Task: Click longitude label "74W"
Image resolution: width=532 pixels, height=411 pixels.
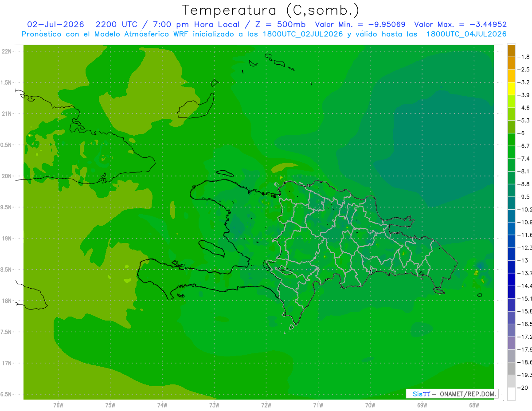Action: pyautogui.click(x=162, y=405)
